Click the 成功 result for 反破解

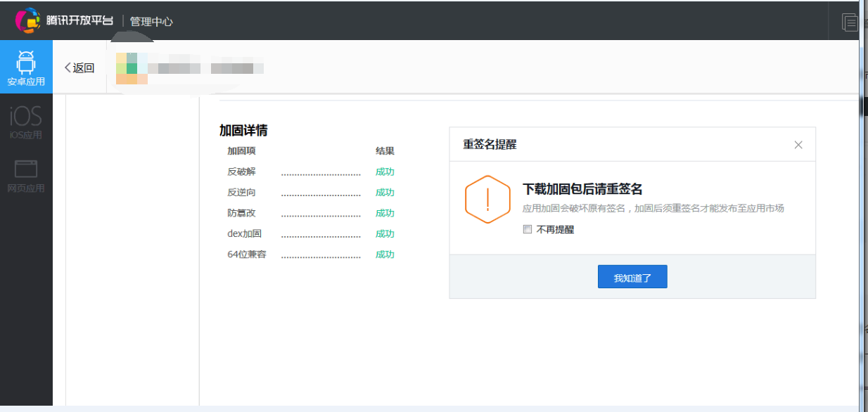coord(385,172)
